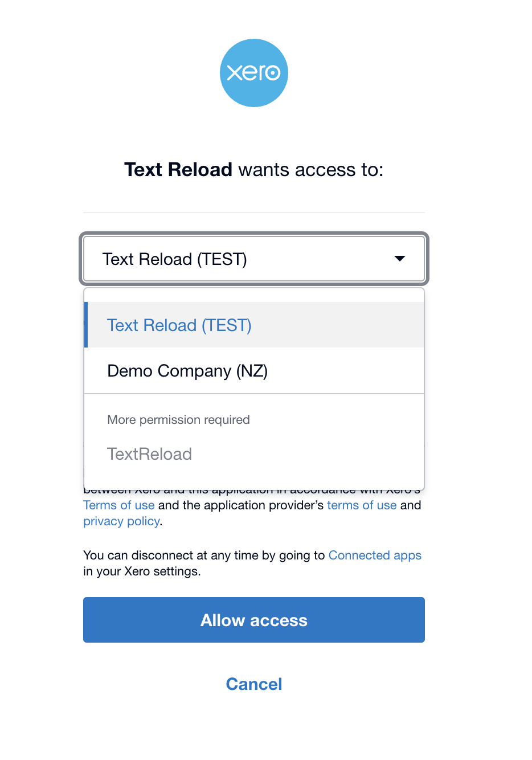
Task: Click the 'More permission required' label
Action: pyautogui.click(x=178, y=419)
